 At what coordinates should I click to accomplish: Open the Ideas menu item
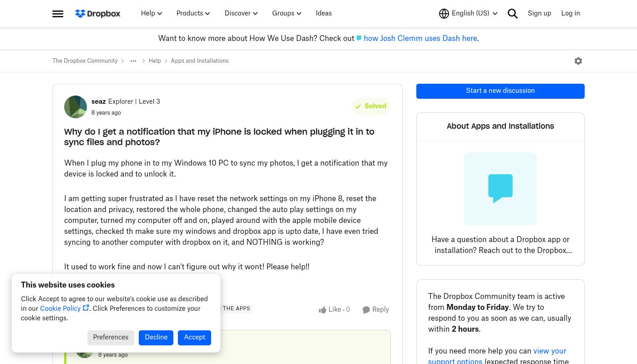[x=324, y=14]
